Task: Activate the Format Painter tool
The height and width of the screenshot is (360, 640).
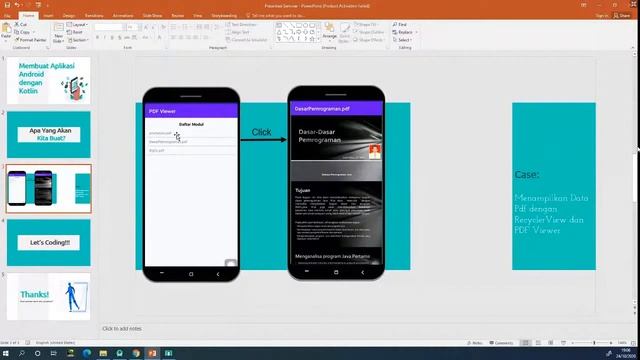Action: pyautogui.click(x=31, y=40)
